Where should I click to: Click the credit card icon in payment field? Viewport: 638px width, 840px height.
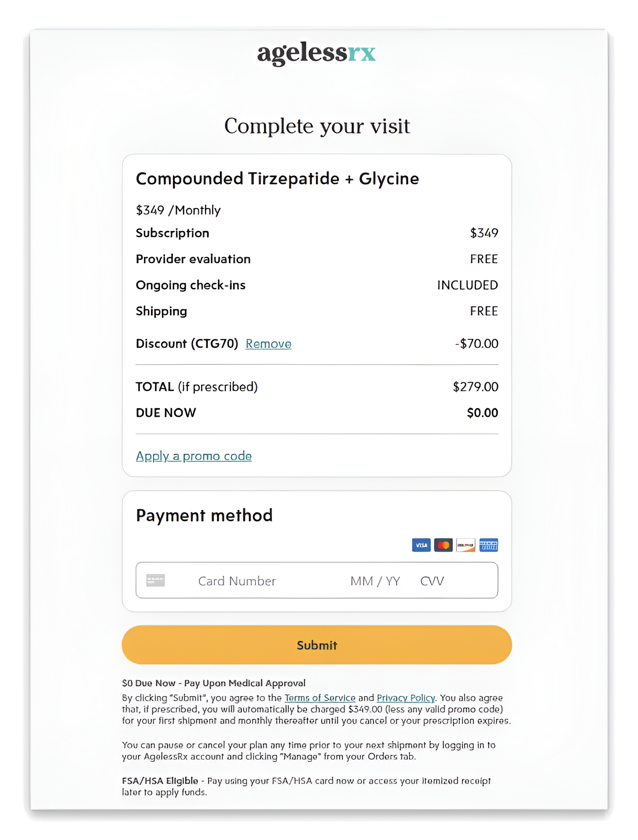(x=156, y=580)
